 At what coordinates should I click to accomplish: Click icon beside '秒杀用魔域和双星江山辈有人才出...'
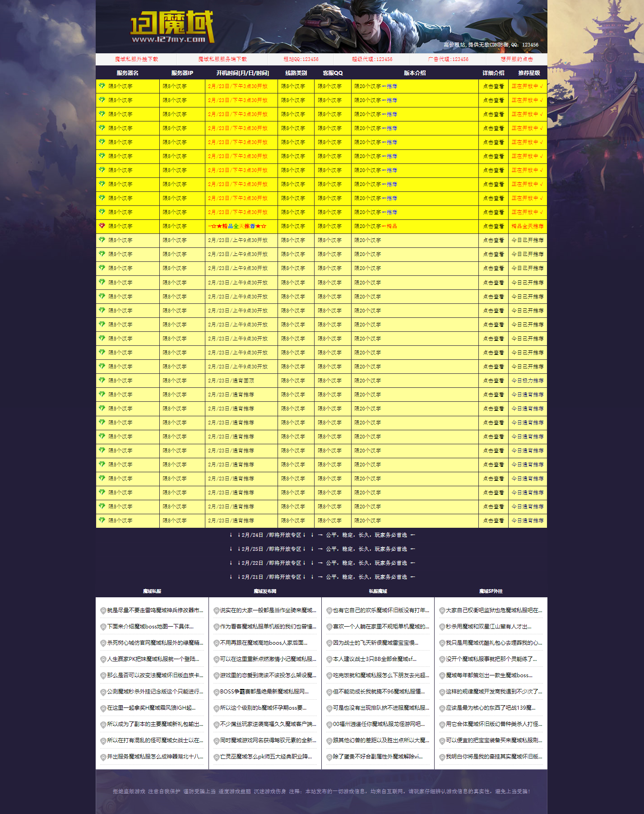[442, 627]
